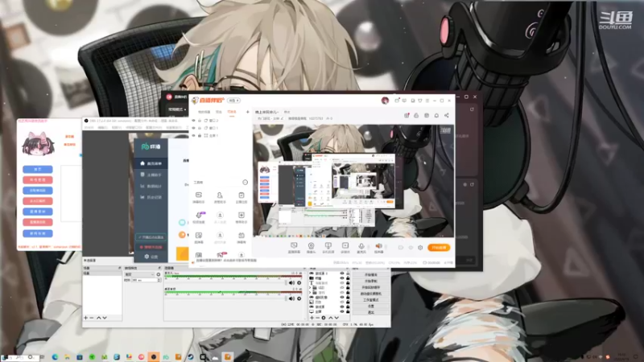This screenshot has height=362, width=644.
Task: Remove the scene with the OBS scenes minus icon
Action: 92,318
